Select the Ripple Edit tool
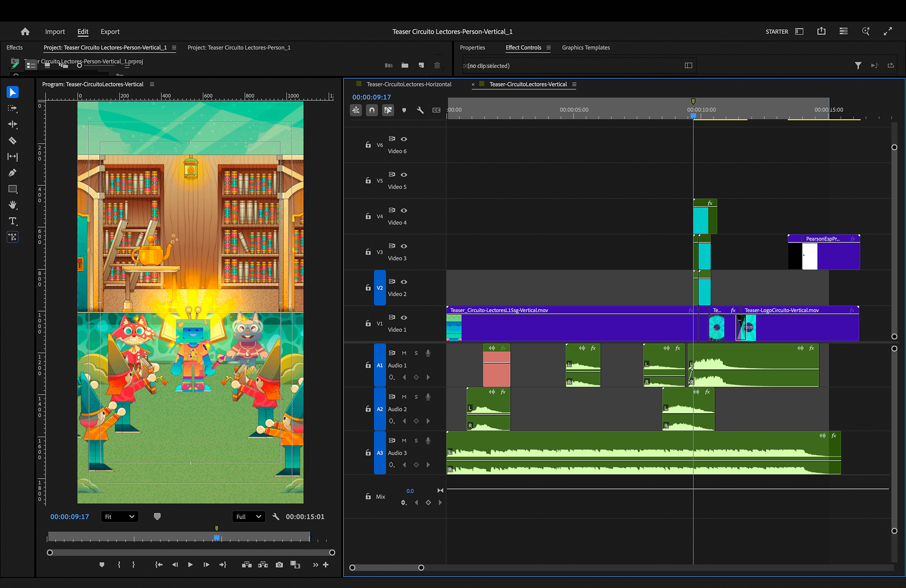The width and height of the screenshot is (906, 588). (x=13, y=124)
